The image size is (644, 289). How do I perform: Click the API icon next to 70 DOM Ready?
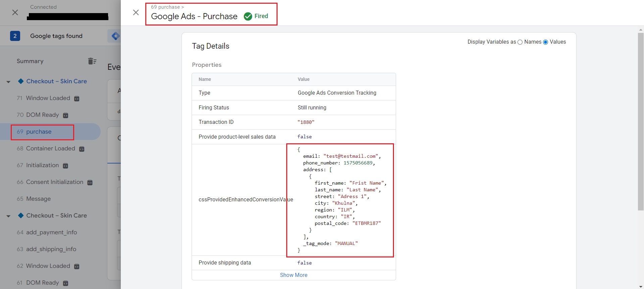tap(66, 115)
